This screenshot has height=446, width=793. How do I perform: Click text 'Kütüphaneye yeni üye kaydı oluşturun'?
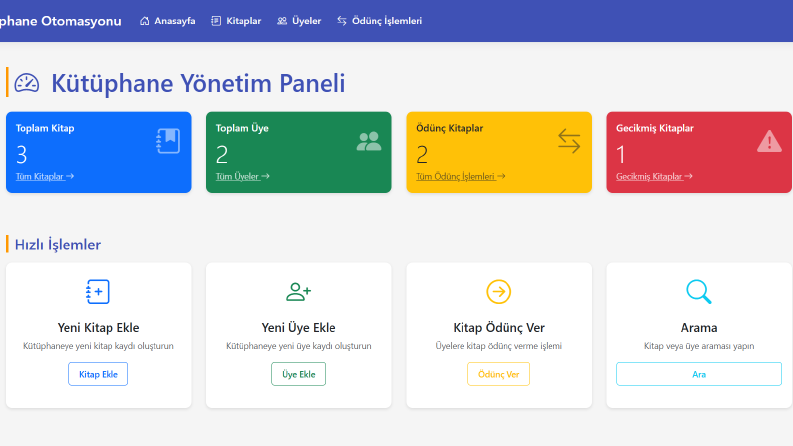pos(298,346)
